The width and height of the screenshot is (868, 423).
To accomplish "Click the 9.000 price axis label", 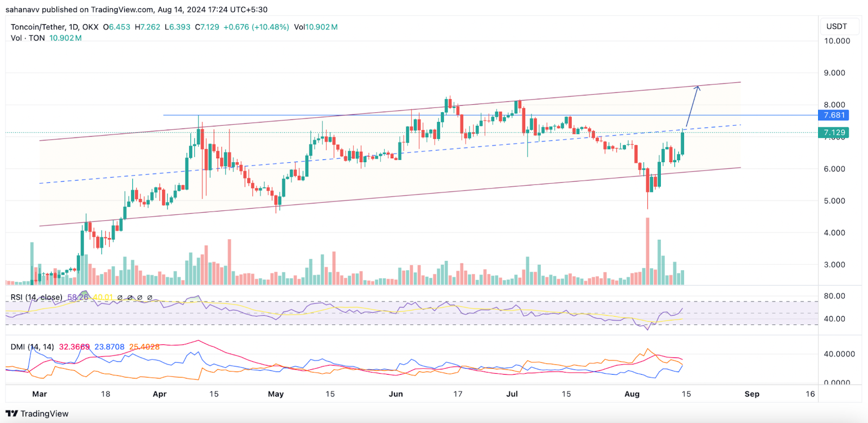I will [x=834, y=73].
